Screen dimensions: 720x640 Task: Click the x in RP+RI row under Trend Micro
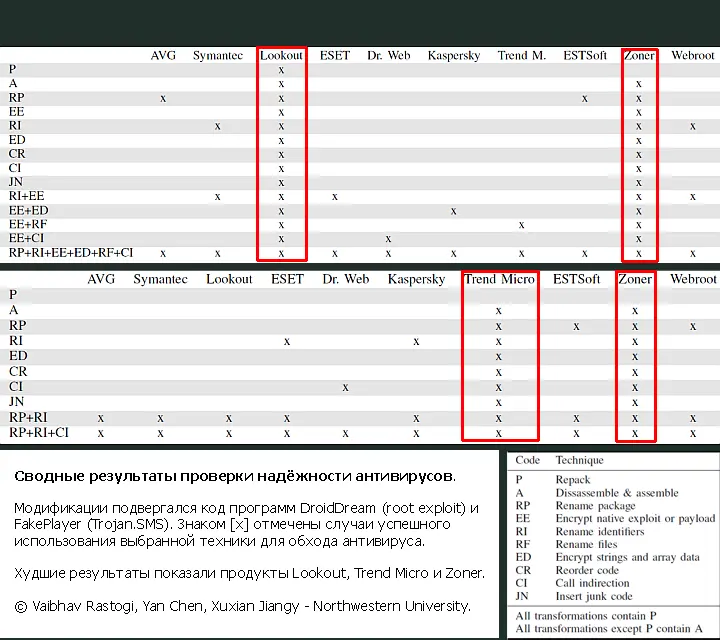click(x=498, y=418)
